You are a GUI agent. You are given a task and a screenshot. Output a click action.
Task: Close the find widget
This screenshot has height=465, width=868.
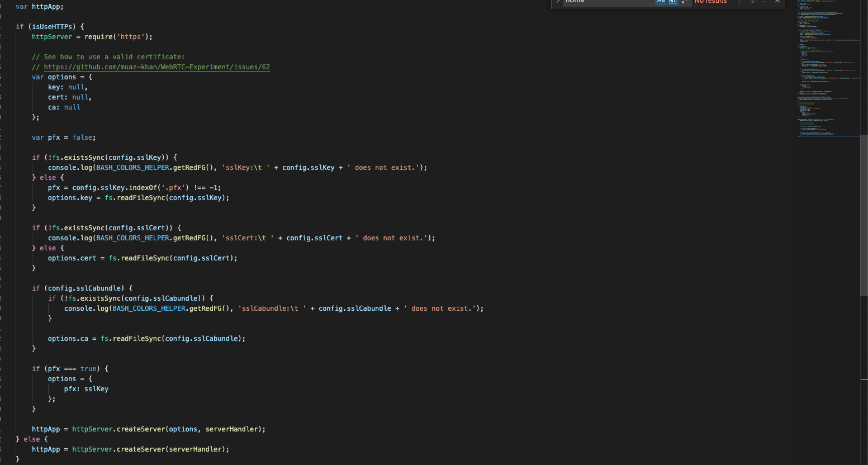pos(777,2)
